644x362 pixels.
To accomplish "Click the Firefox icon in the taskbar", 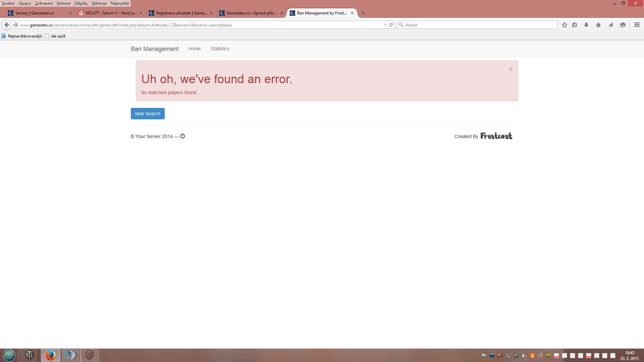I will (x=50, y=355).
